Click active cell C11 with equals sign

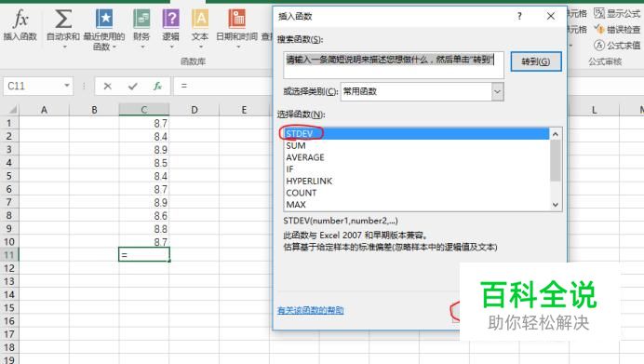[143, 255]
